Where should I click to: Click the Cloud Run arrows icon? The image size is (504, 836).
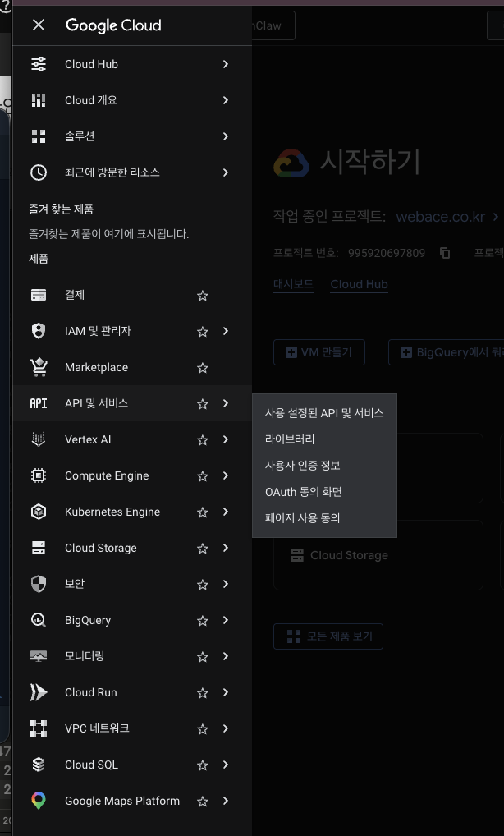coord(39,692)
